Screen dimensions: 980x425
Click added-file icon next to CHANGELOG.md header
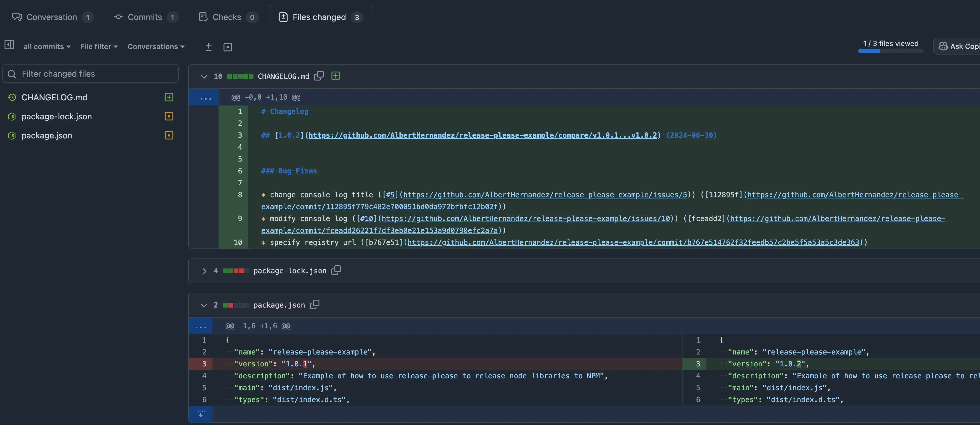pos(336,76)
